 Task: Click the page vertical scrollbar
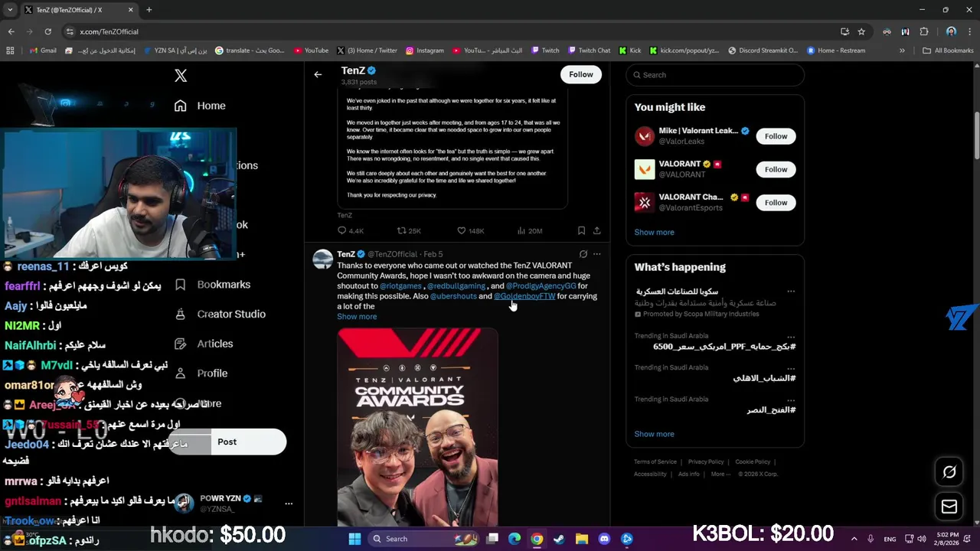click(x=976, y=138)
